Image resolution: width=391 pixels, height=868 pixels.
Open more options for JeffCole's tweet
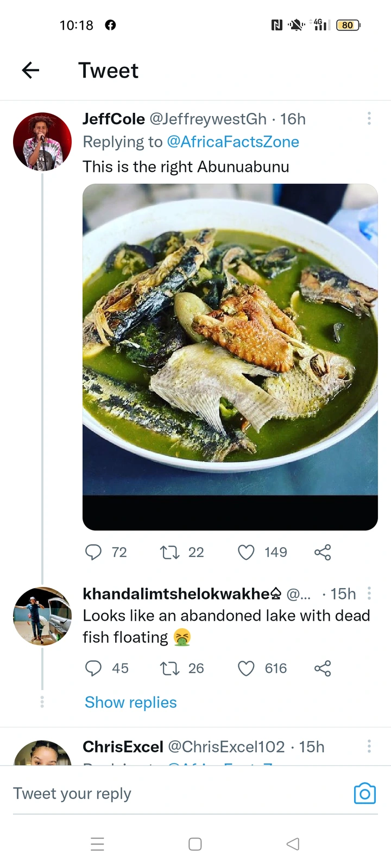[x=369, y=118]
